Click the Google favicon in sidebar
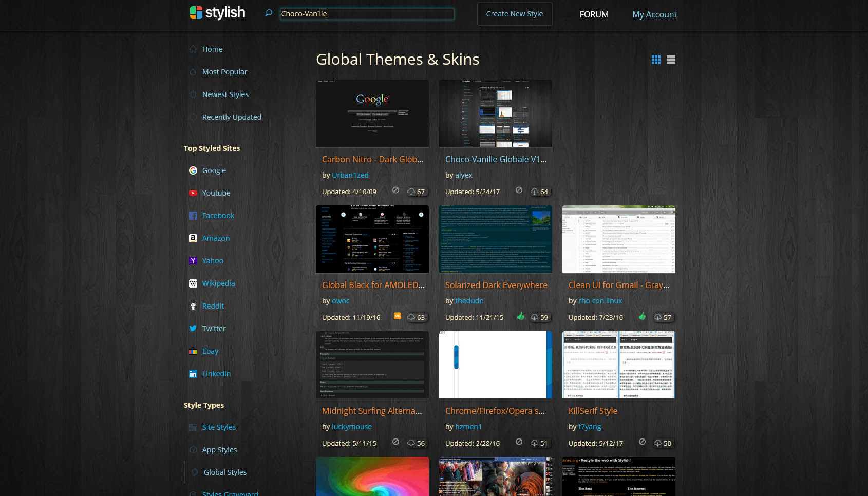868x496 pixels. (x=193, y=170)
